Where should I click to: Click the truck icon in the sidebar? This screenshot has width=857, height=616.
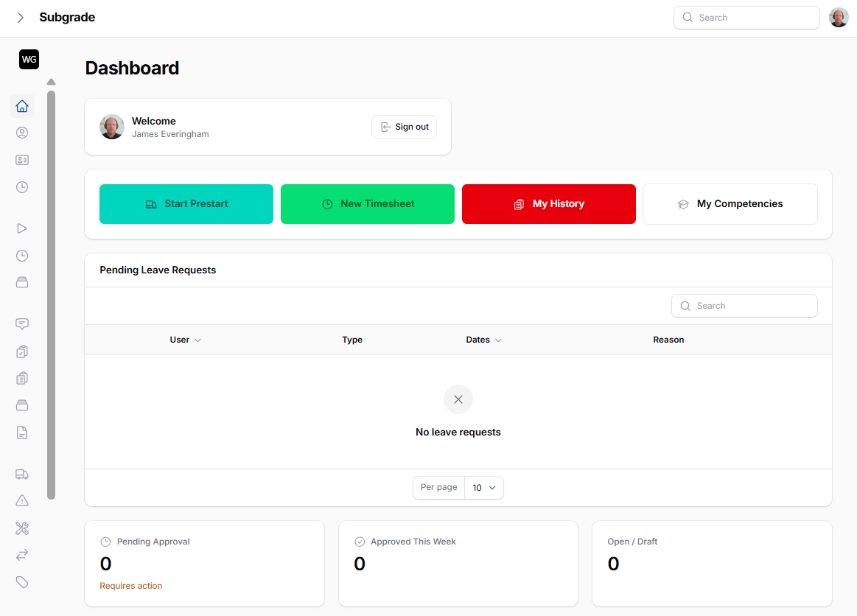pos(22,475)
